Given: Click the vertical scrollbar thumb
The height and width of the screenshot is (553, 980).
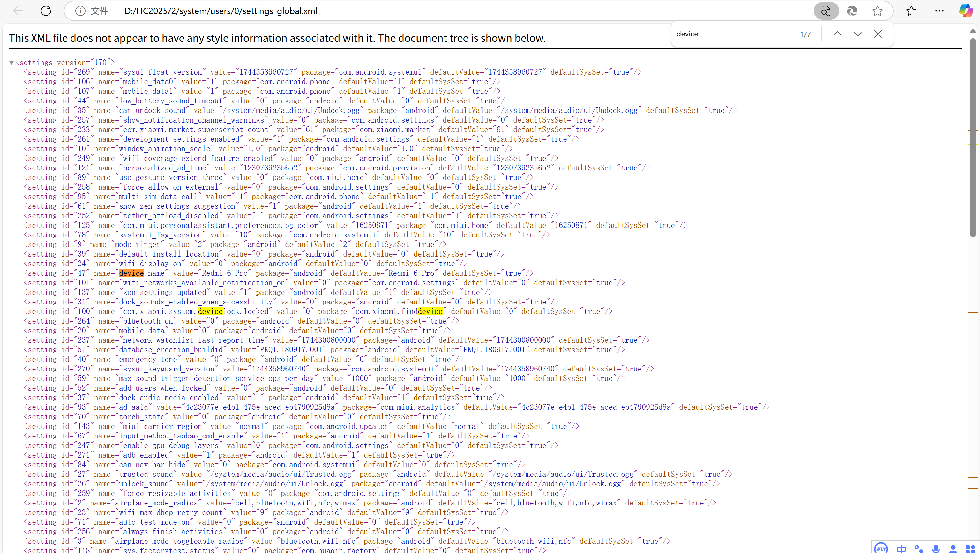Looking at the screenshot, I should point(973,137).
